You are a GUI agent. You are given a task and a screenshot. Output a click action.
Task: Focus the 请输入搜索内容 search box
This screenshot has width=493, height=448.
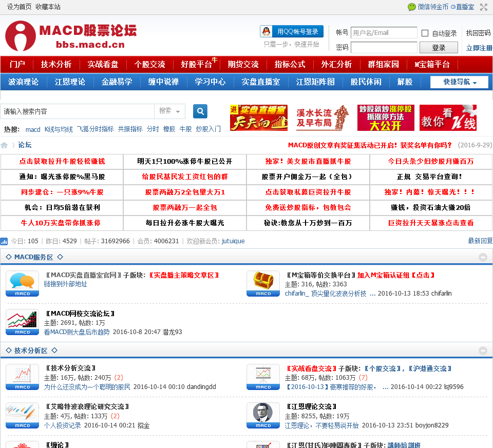point(78,111)
